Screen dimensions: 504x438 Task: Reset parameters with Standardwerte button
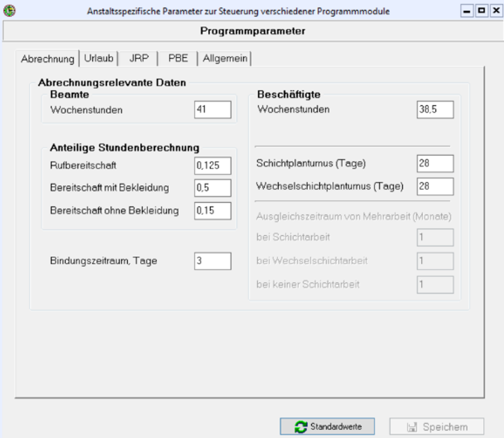327,427
